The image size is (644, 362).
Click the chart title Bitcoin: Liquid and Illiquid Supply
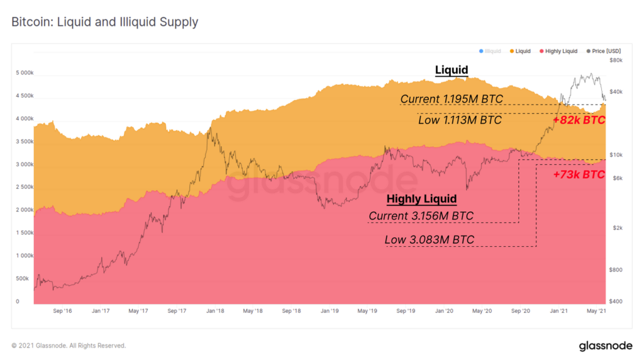click(x=104, y=22)
